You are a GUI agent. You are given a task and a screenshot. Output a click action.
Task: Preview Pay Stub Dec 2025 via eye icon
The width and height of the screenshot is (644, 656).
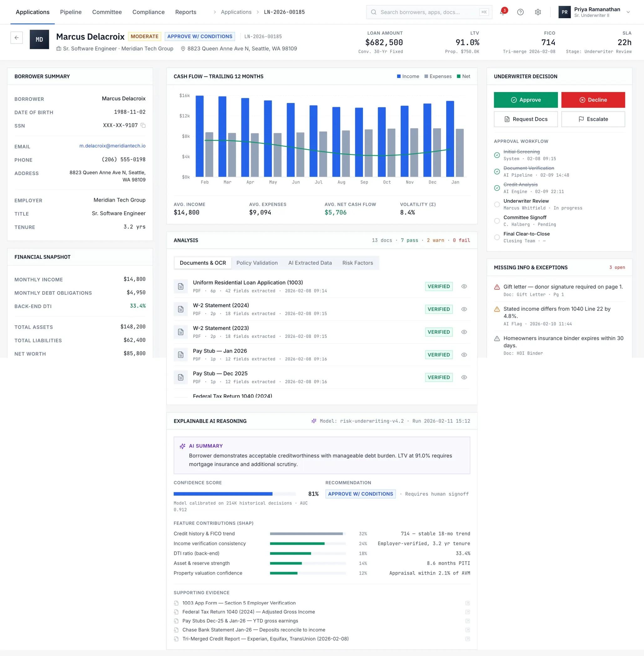coord(464,377)
